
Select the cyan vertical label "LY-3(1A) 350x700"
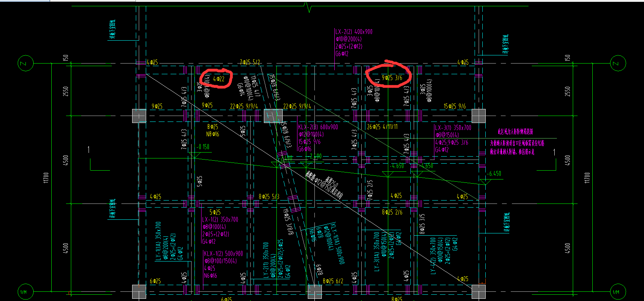click(377, 252)
